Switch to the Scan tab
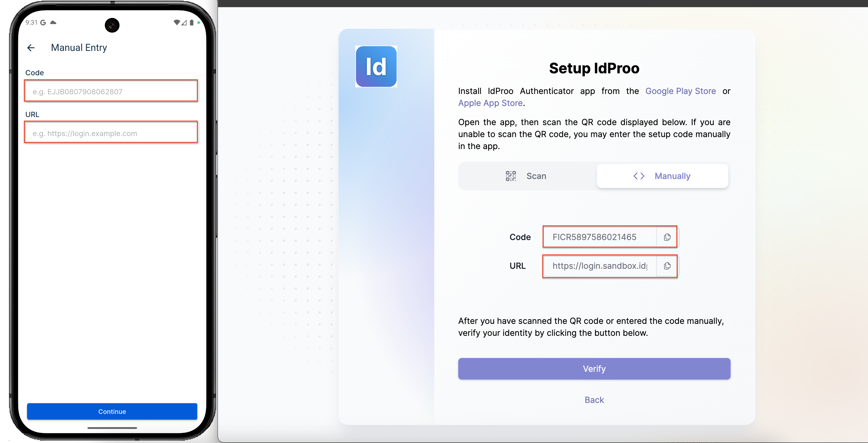This screenshot has height=443, width=868. click(526, 176)
